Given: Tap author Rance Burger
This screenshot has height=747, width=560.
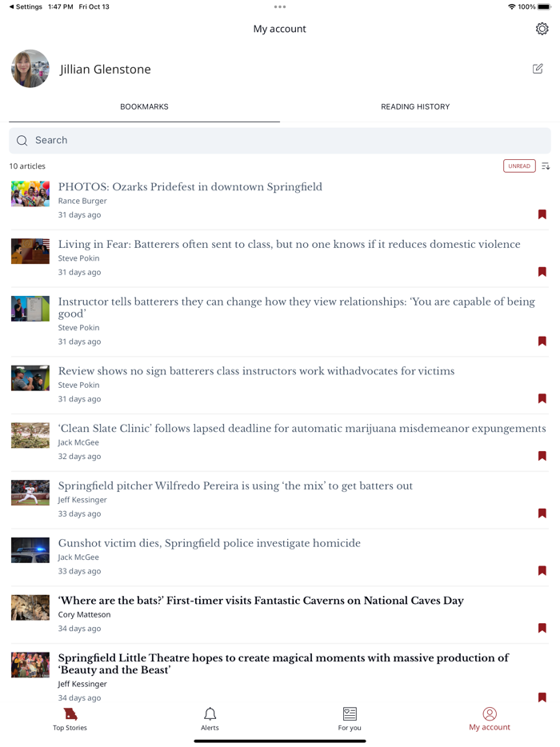Looking at the screenshot, I should [x=82, y=201].
